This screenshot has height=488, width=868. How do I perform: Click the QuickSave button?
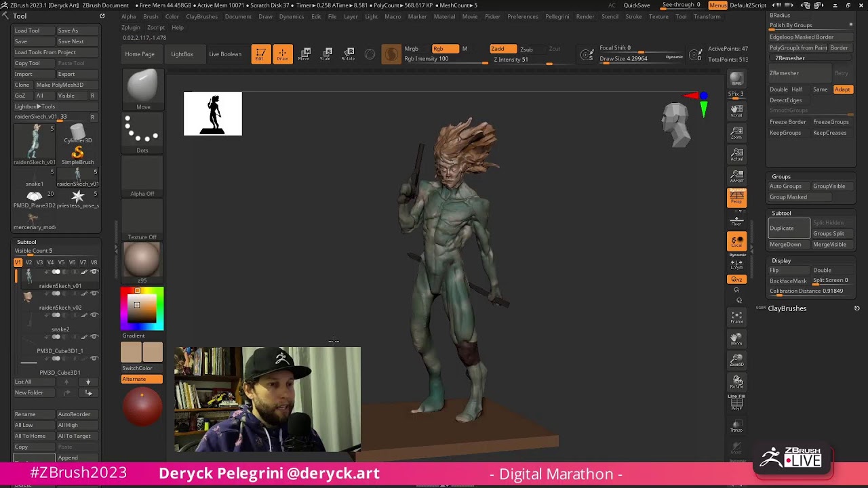637,5
